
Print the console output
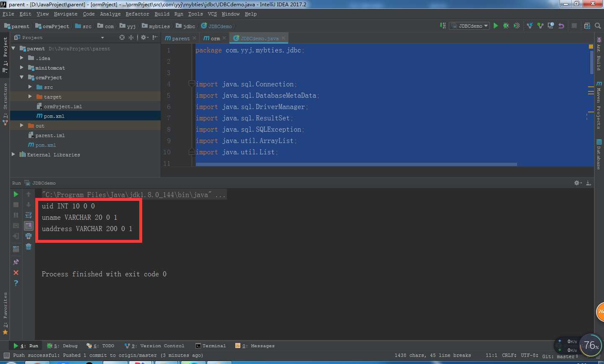(29, 236)
